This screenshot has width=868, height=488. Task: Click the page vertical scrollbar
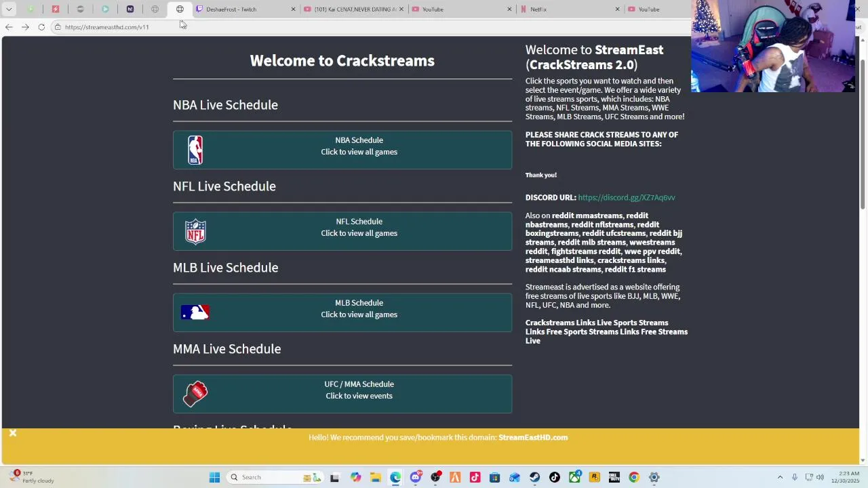click(x=863, y=136)
